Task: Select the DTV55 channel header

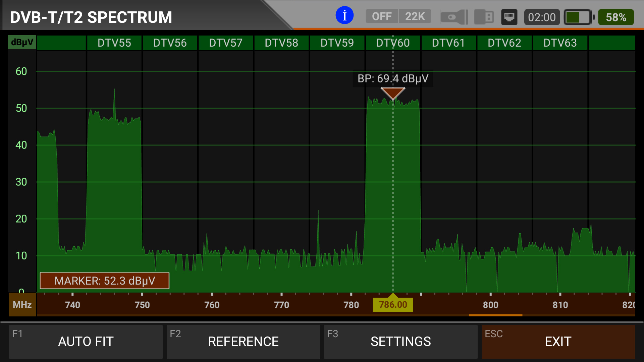Action: point(114,43)
